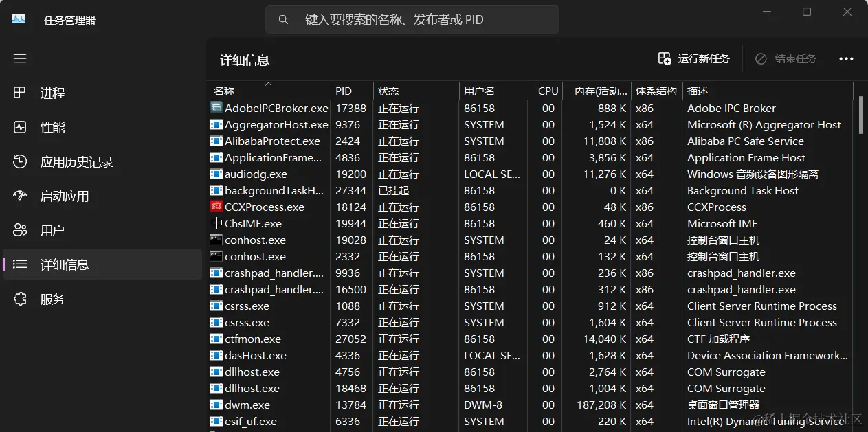The image size is (868, 432).
Task: Switch to the 服务 tab
Action: pos(102,299)
